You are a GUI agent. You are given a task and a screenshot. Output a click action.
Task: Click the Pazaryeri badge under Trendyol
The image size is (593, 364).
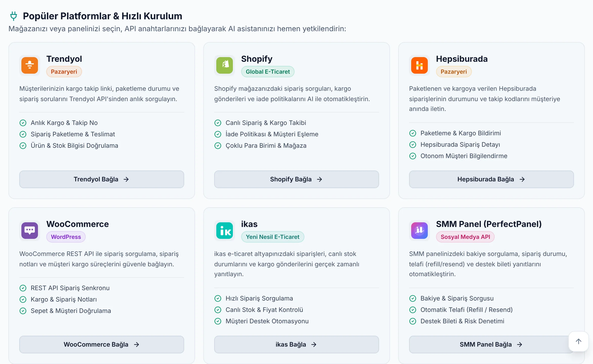coord(64,72)
